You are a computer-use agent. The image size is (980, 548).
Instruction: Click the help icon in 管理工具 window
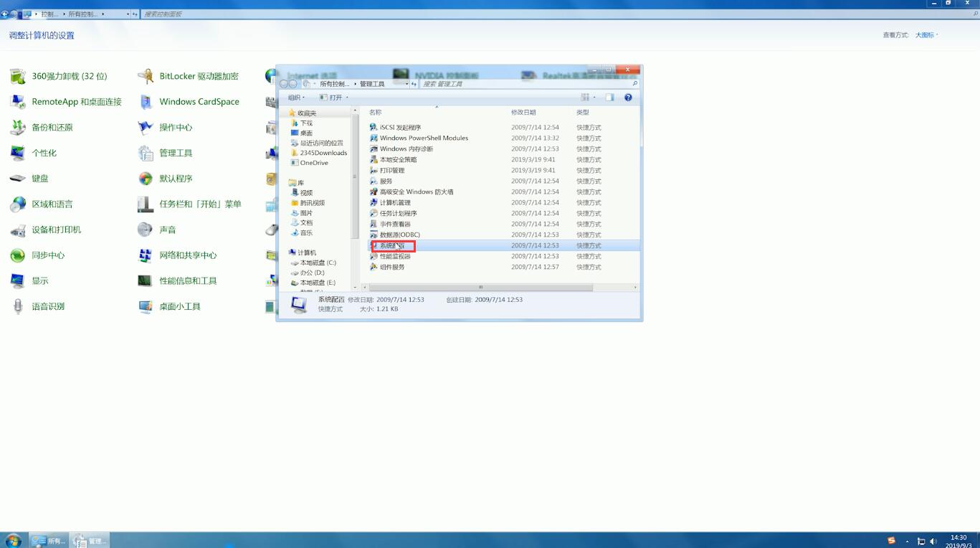click(x=628, y=98)
